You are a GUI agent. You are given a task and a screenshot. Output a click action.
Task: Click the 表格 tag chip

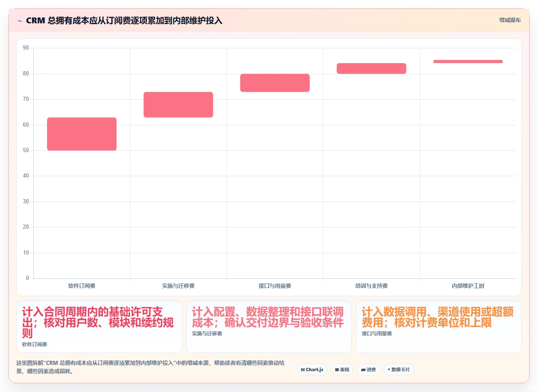tap(342, 370)
